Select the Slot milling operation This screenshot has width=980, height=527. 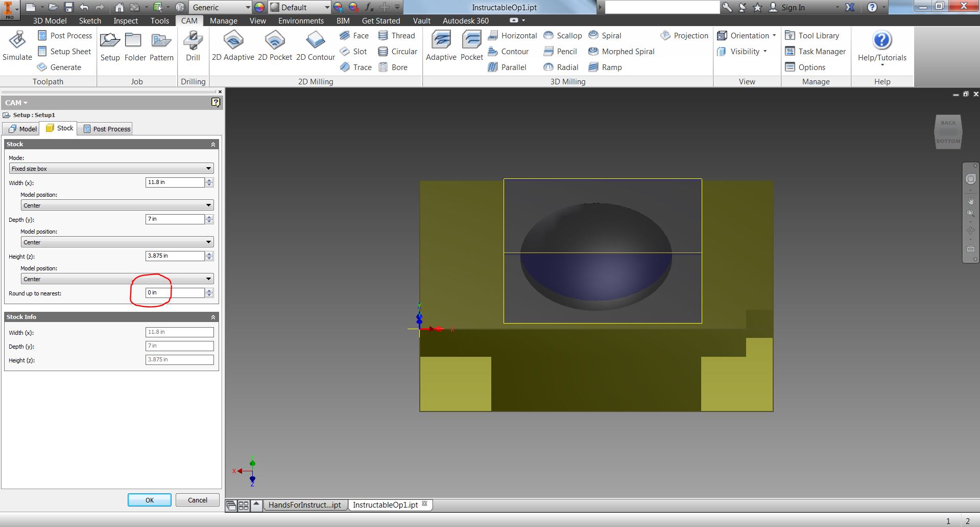pos(353,52)
